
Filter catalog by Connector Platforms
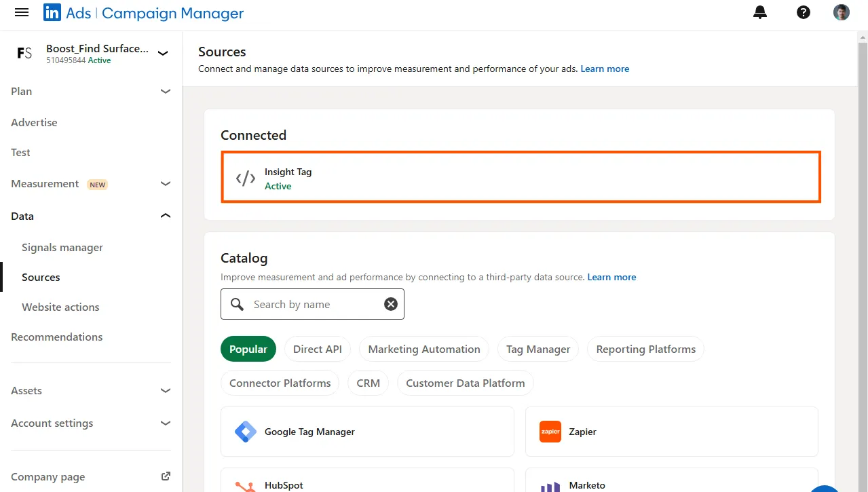280,383
